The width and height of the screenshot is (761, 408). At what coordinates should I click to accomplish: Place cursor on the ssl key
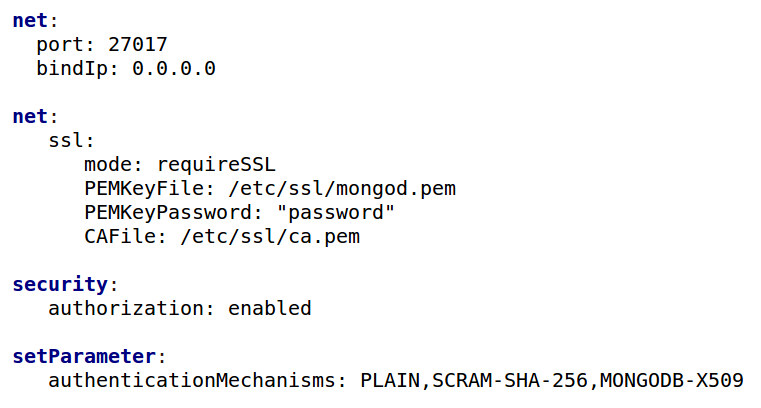[x=66, y=141]
